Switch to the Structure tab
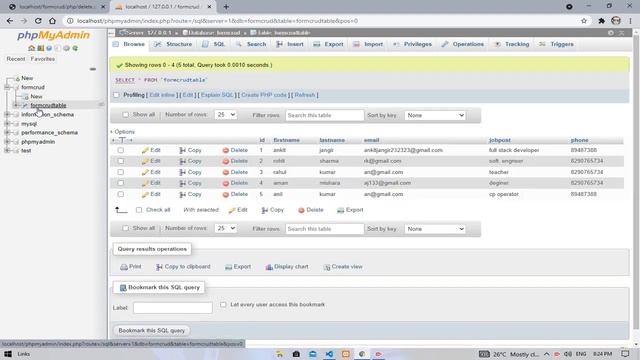The height and width of the screenshot is (360, 640). pyautogui.click(x=173, y=44)
